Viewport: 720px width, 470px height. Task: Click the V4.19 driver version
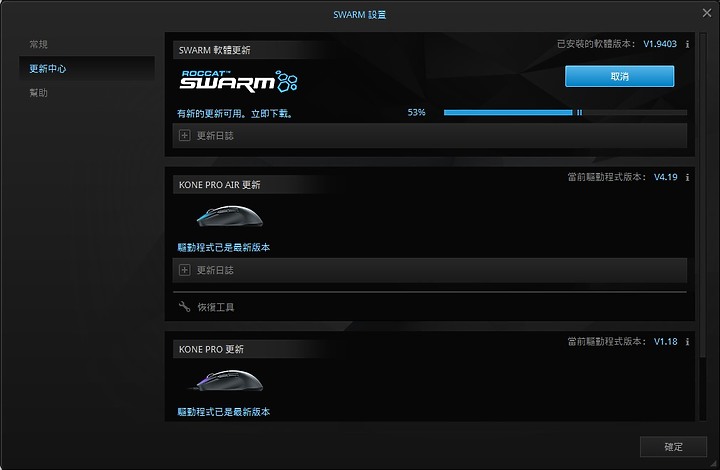click(665, 177)
